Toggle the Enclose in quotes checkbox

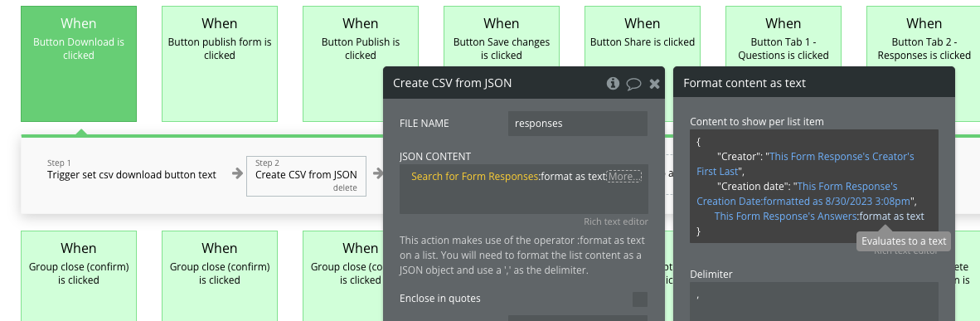click(x=639, y=299)
